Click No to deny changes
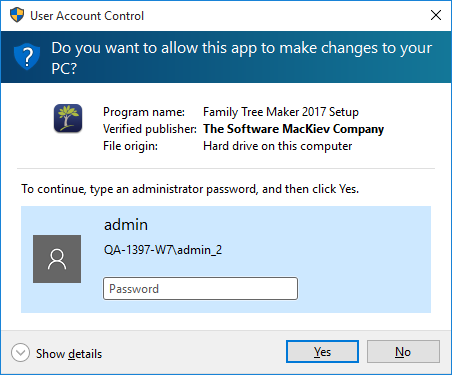453x376 pixels. click(403, 352)
